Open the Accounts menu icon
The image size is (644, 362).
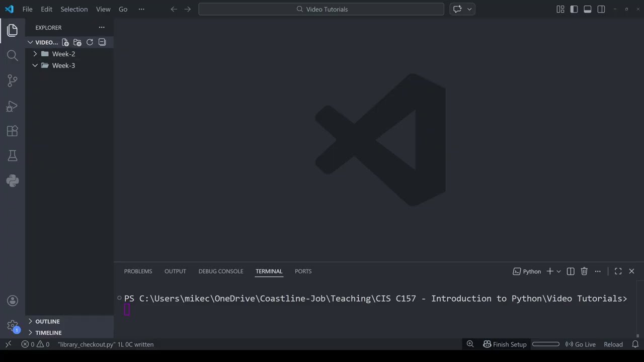13,301
